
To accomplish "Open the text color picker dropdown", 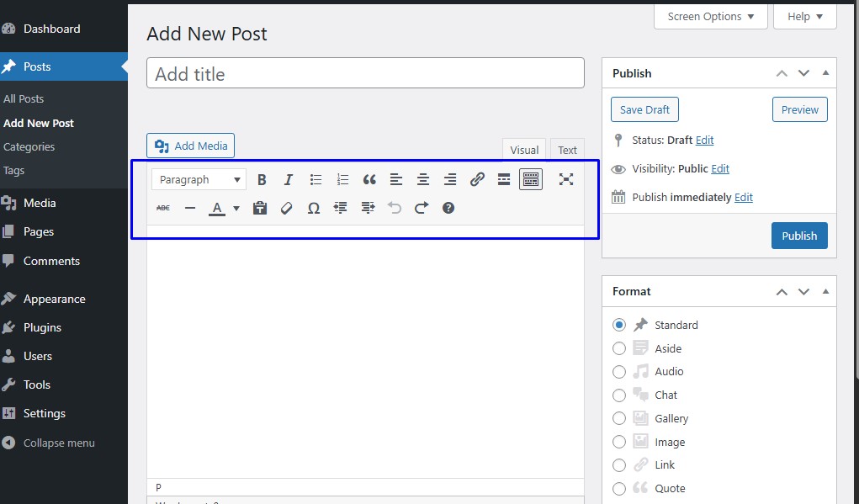I will pyautogui.click(x=235, y=207).
